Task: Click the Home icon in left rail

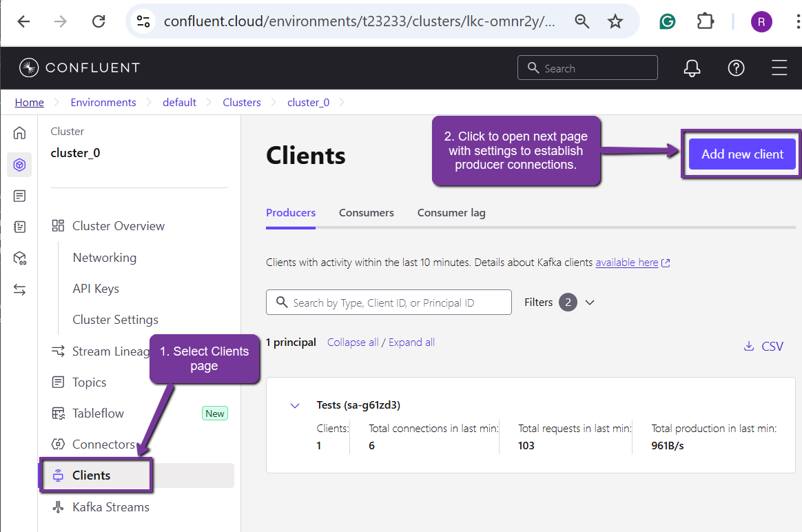Action: click(x=19, y=133)
